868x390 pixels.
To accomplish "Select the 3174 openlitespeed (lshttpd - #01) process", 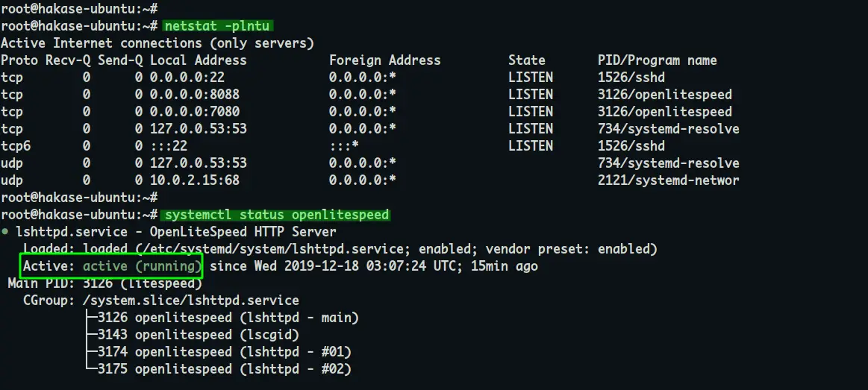I will (224, 352).
